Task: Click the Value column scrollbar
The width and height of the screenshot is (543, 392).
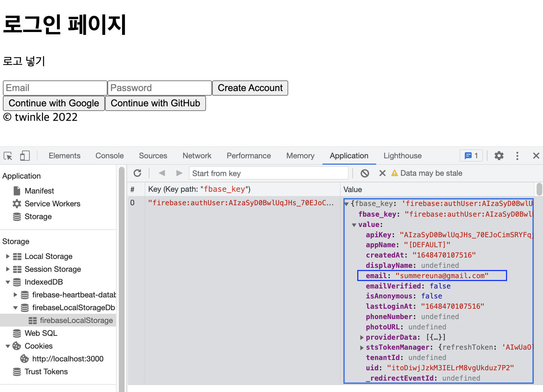Action: coord(539,189)
